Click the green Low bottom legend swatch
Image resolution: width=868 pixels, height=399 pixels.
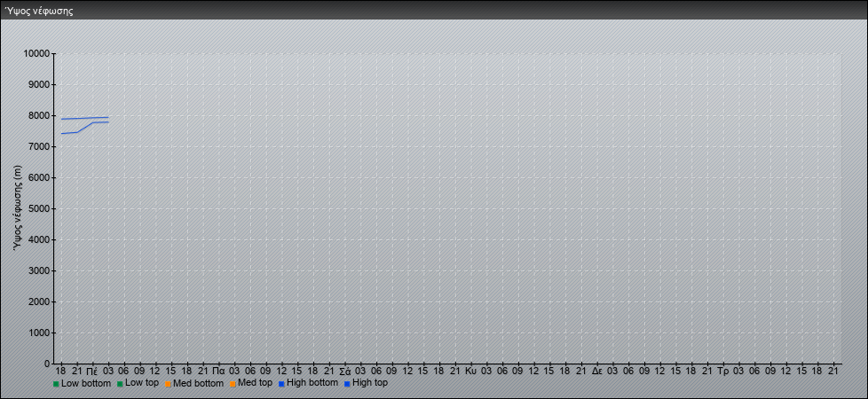click(56, 384)
